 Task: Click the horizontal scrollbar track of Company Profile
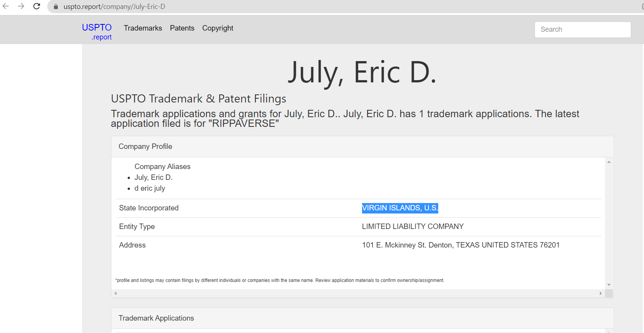pyautogui.click(x=358, y=293)
